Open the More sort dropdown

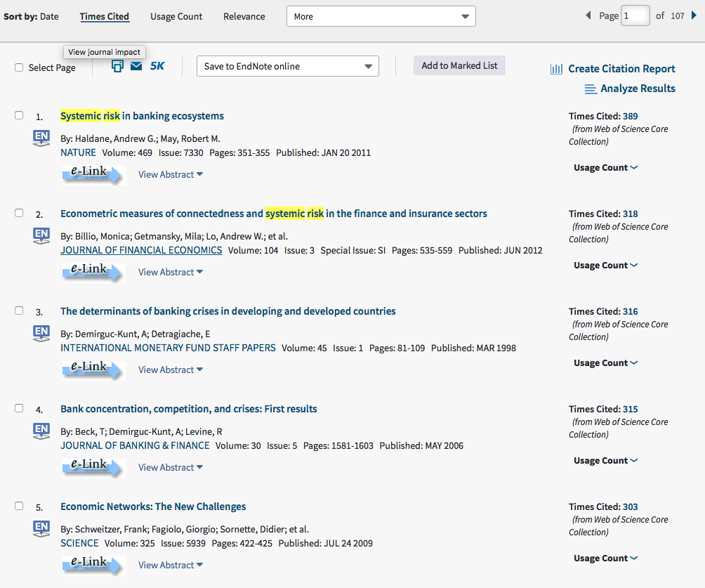point(381,15)
